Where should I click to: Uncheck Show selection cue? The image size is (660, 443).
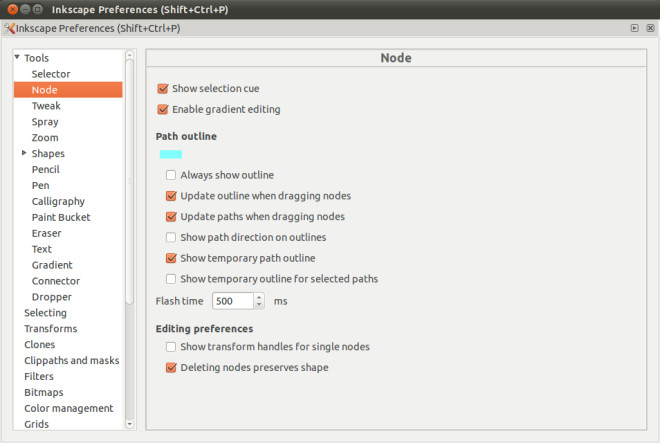[x=163, y=88]
